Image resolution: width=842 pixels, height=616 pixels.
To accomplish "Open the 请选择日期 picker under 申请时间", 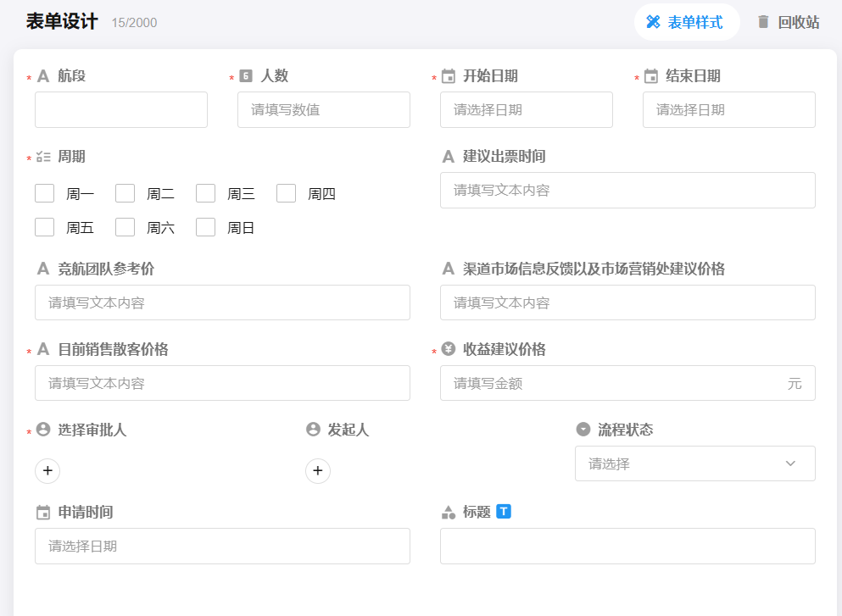I will click(x=222, y=546).
